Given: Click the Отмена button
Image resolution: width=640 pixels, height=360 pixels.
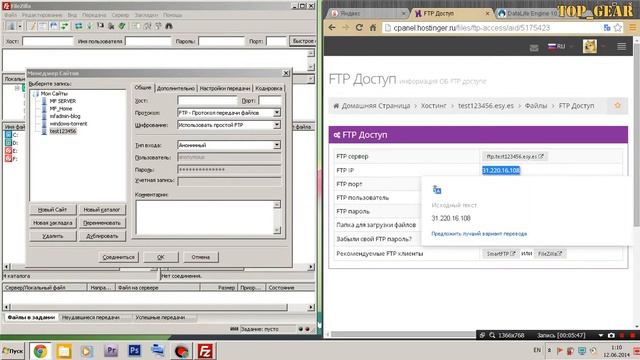Looking at the screenshot, I should pyautogui.click(x=200, y=257).
